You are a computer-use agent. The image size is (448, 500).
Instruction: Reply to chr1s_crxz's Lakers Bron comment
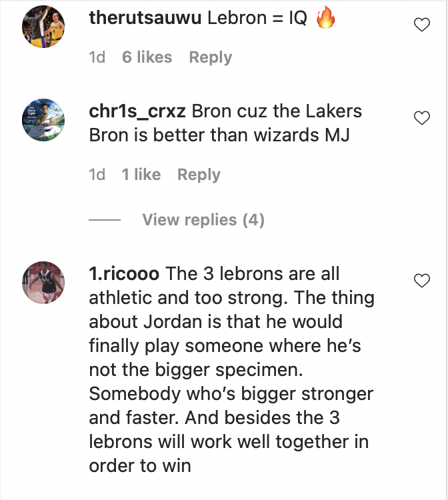[x=199, y=175]
